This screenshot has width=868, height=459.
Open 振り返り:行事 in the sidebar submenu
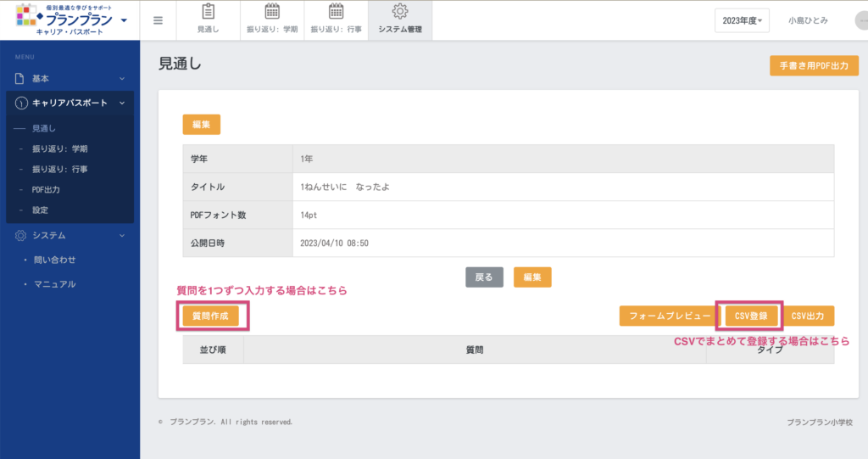60,169
